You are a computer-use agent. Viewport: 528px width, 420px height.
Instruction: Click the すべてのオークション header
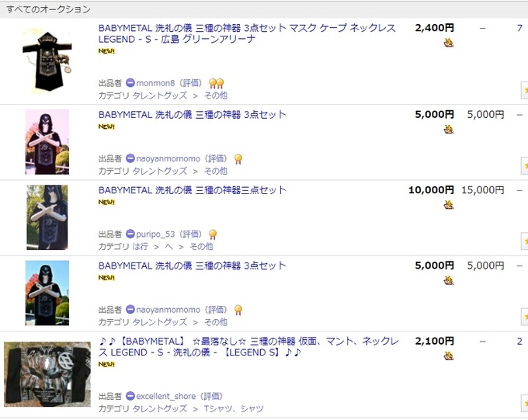(x=48, y=9)
